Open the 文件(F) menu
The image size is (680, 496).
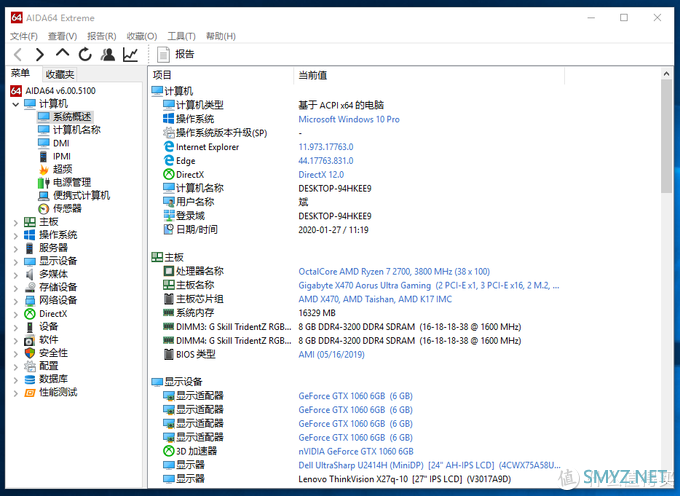click(24, 36)
